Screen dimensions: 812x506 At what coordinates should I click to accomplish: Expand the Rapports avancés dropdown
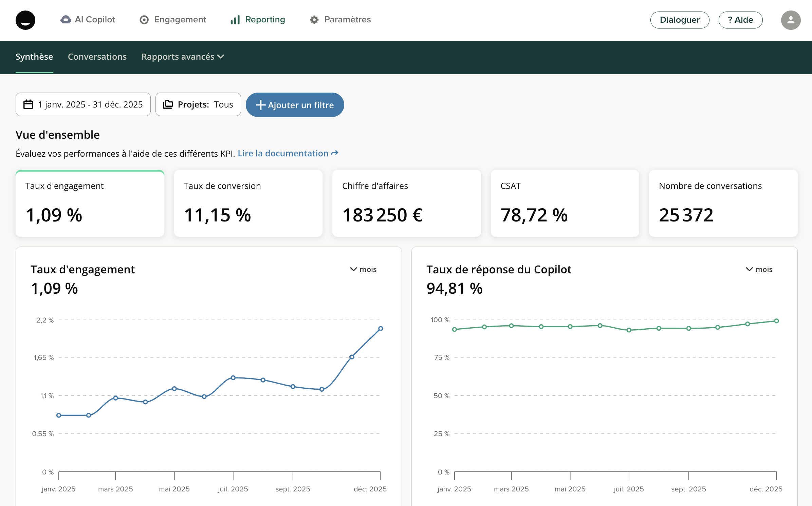[183, 57]
